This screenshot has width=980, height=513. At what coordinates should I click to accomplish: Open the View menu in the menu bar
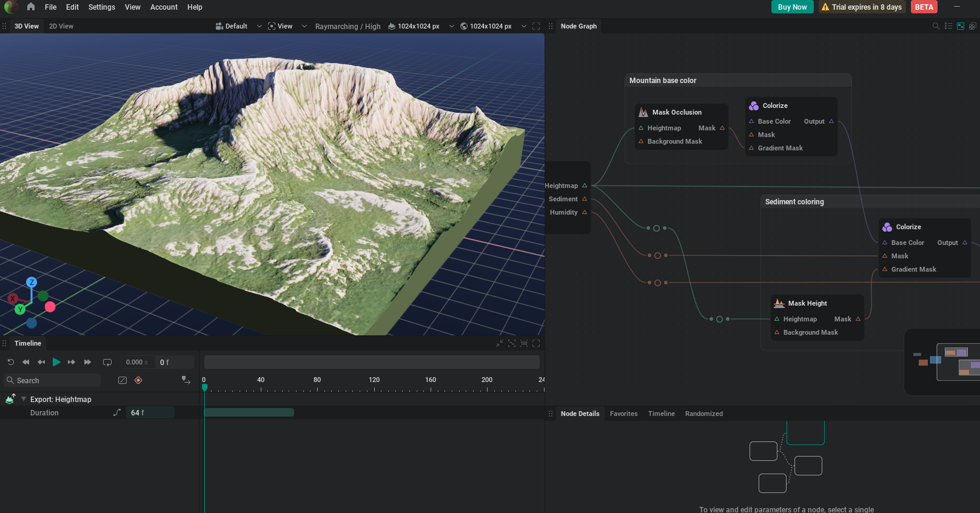pyautogui.click(x=133, y=7)
